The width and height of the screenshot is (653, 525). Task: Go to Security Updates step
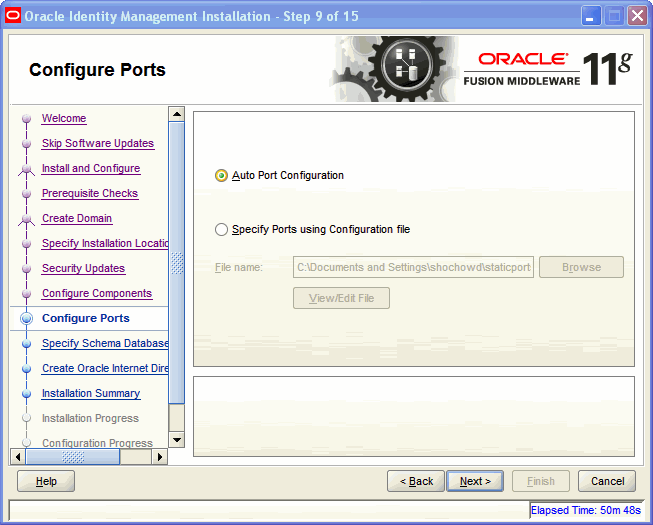coord(83,268)
